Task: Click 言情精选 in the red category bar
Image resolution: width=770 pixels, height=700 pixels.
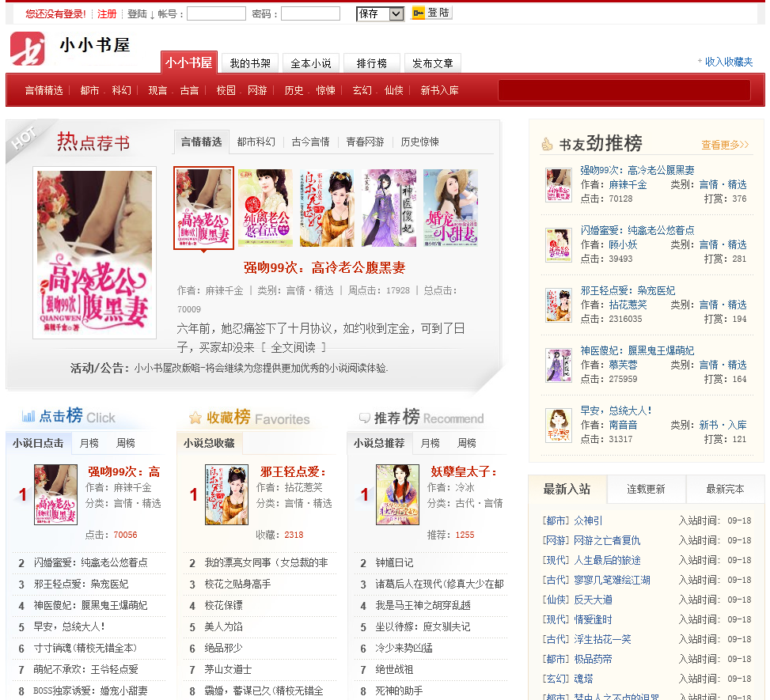Action: click(x=44, y=90)
